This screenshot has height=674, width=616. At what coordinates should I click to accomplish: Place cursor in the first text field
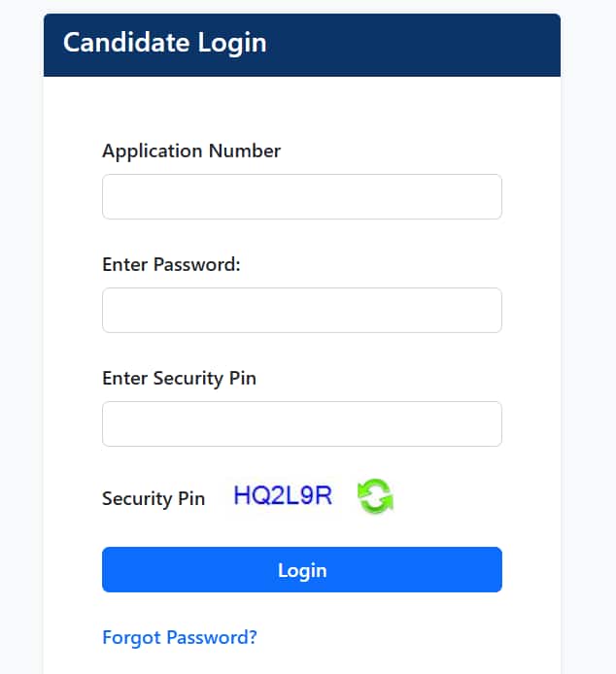(x=301, y=197)
